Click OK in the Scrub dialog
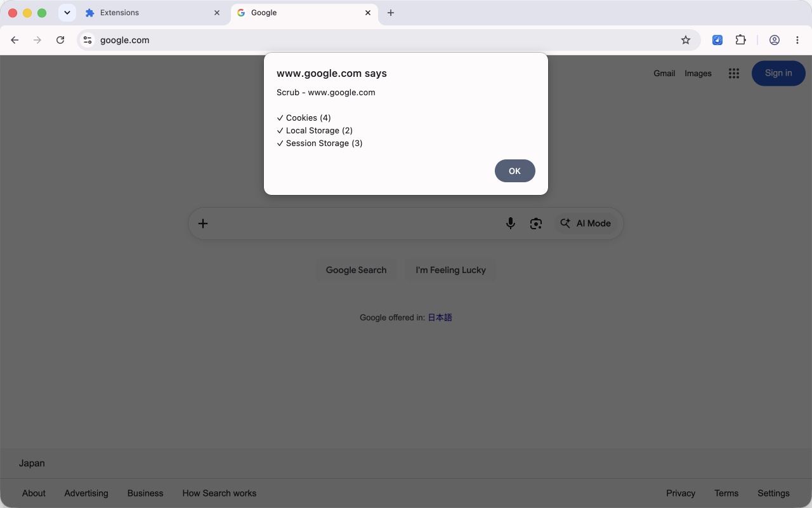The height and width of the screenshot is (508, 812). click(x=514, y=171)
